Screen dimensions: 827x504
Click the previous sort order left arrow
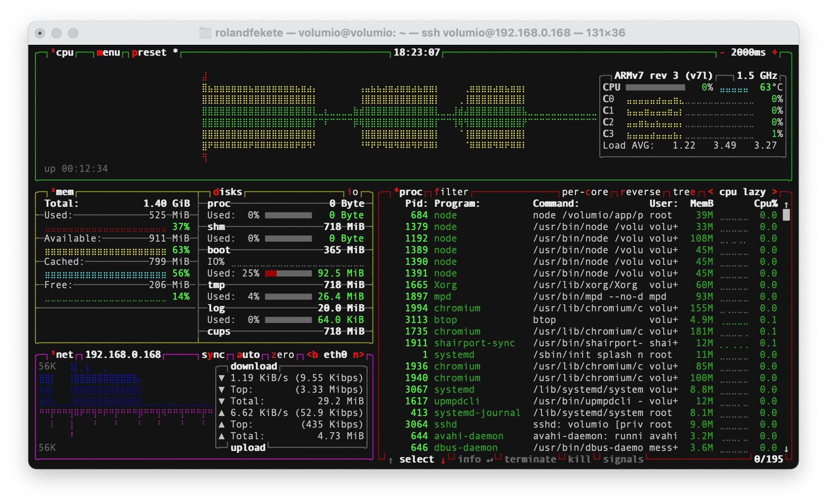tap(710, 192)
